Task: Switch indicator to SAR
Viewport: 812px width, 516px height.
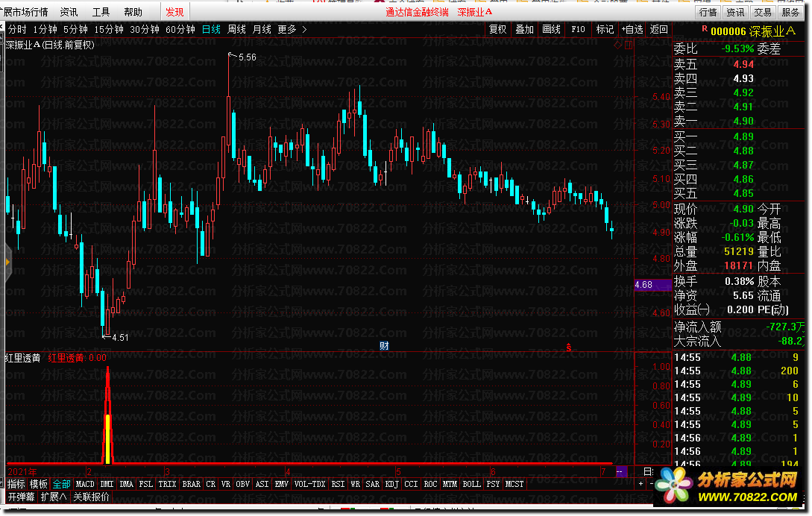Action: pyautogui.click(x=372, y=484)
